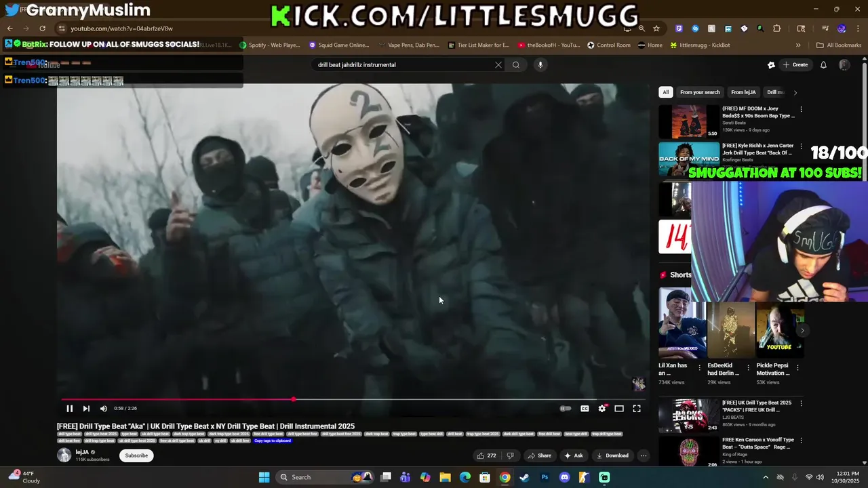Click the sparkle icon beside Create
The height and width of the screenshot is (488, 868).
pyautogui.click(x=771, y=65)
